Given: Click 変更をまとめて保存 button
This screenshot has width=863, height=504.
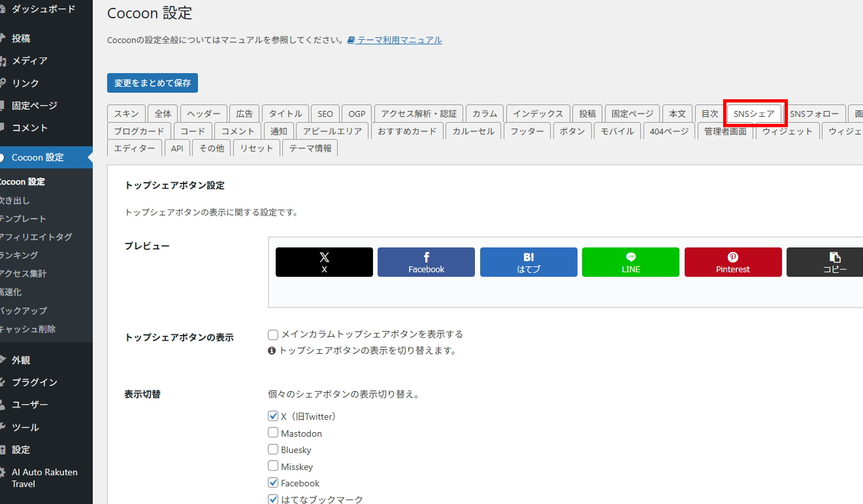Looking at the screenshot, I should [x=152, y=83].
